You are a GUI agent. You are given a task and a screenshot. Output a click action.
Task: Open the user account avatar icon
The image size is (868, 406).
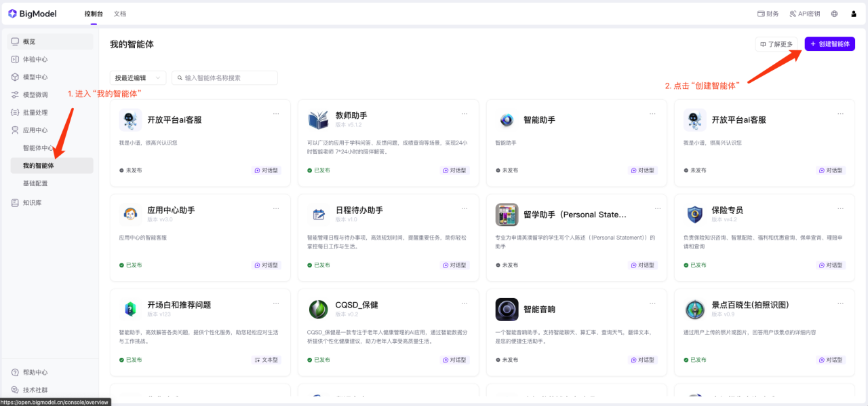tap(854, 14)
